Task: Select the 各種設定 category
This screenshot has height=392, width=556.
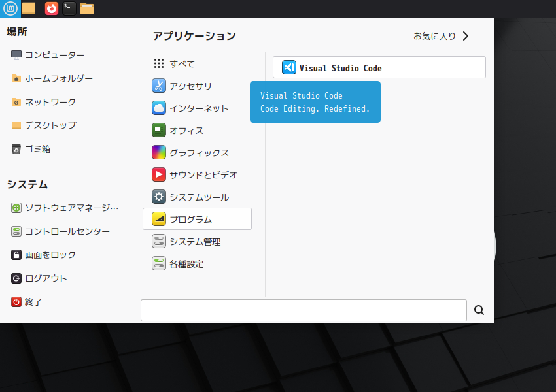Action: (197, 264)
